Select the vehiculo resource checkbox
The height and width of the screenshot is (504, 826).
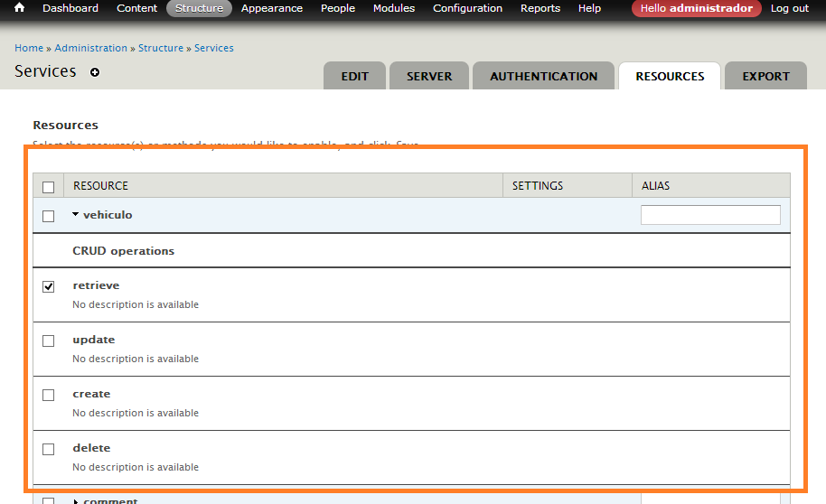(49, 216)
